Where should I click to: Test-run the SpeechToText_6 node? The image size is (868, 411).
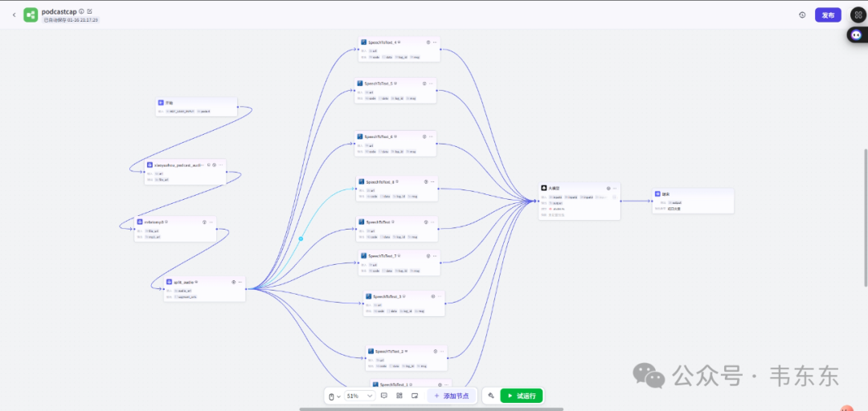tap(424, 136)
